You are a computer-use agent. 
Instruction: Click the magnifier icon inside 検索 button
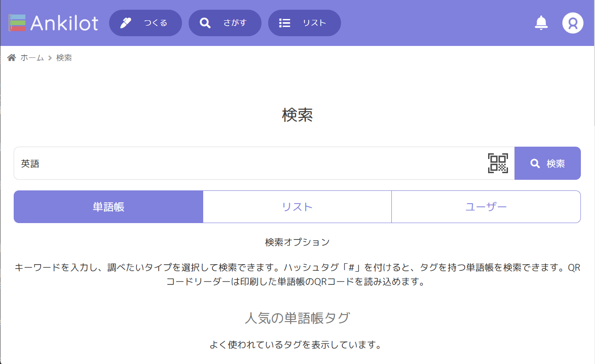[x=535, y=163]
